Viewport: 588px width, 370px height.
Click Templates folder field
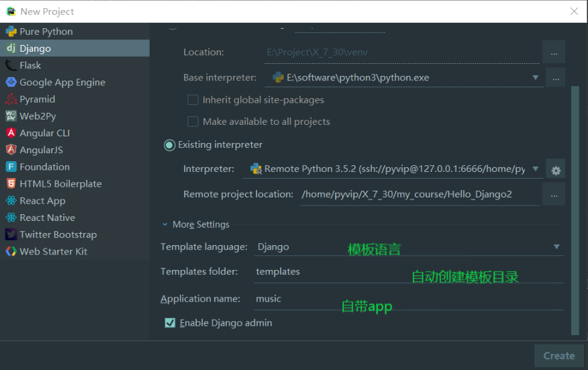click(x=409, y=272)
